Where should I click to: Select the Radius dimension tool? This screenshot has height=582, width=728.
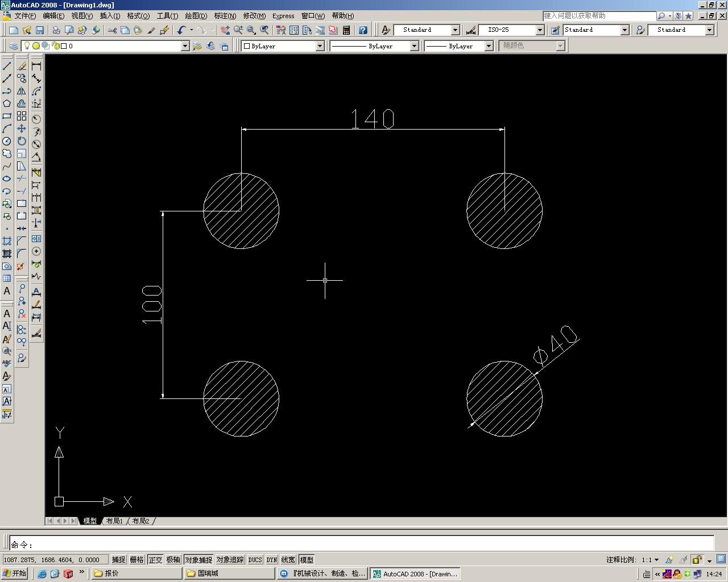36,119
